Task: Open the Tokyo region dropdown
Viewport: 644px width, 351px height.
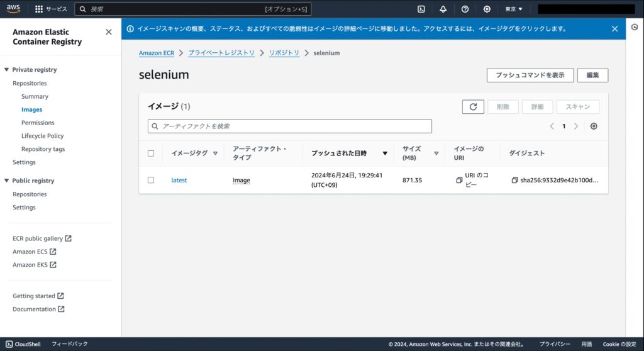Action: (x=513, y=9)
